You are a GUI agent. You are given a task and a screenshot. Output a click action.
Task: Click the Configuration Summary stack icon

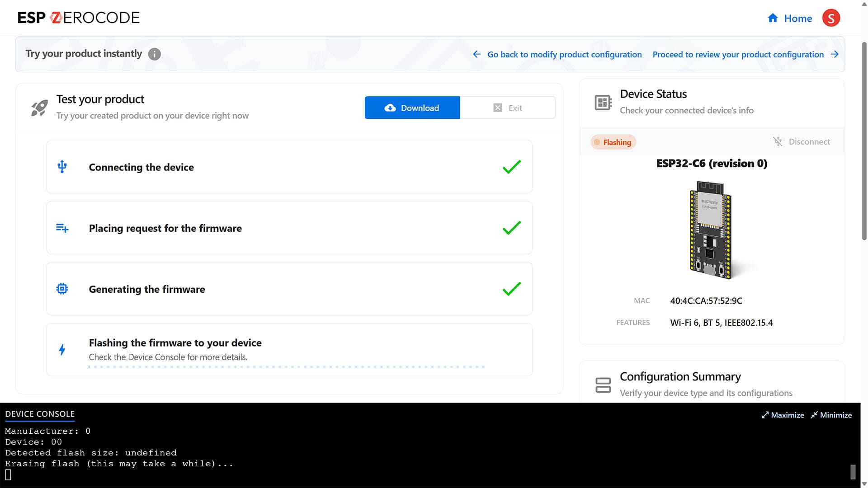point(603,385)
